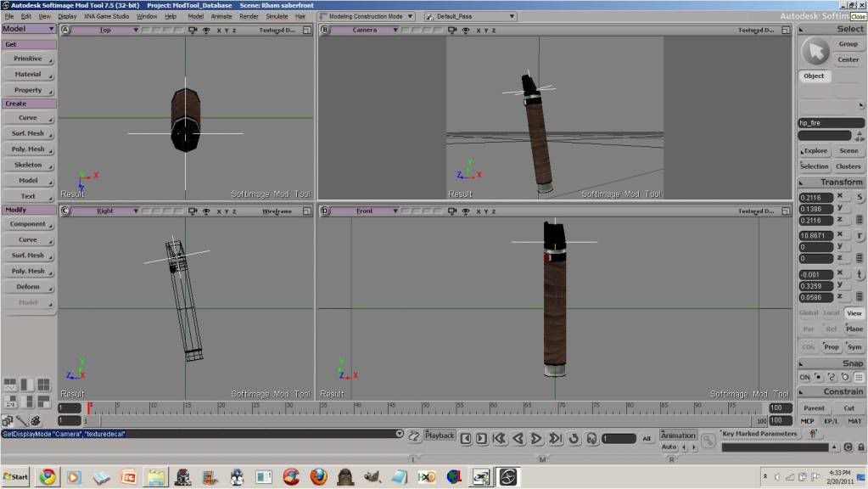The image size is (868, 489).
Task: Open the Simulate menu
Action: click(x=277, y=17)
